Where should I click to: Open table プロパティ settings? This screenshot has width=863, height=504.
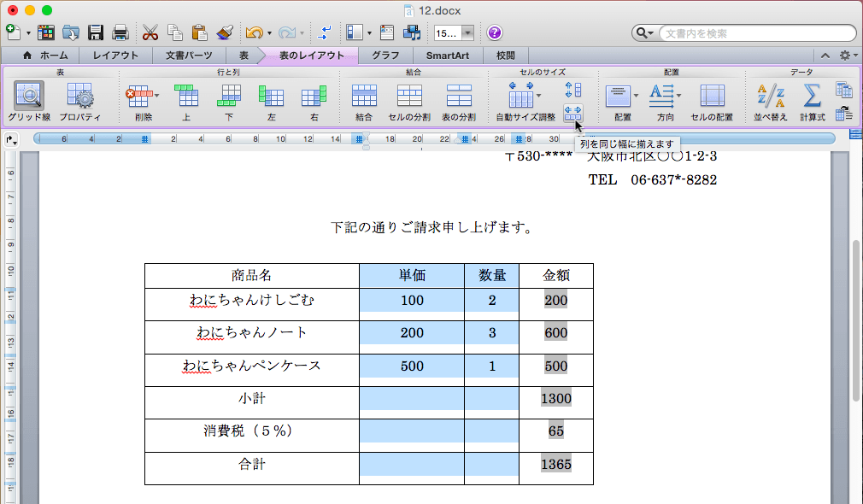80,97
